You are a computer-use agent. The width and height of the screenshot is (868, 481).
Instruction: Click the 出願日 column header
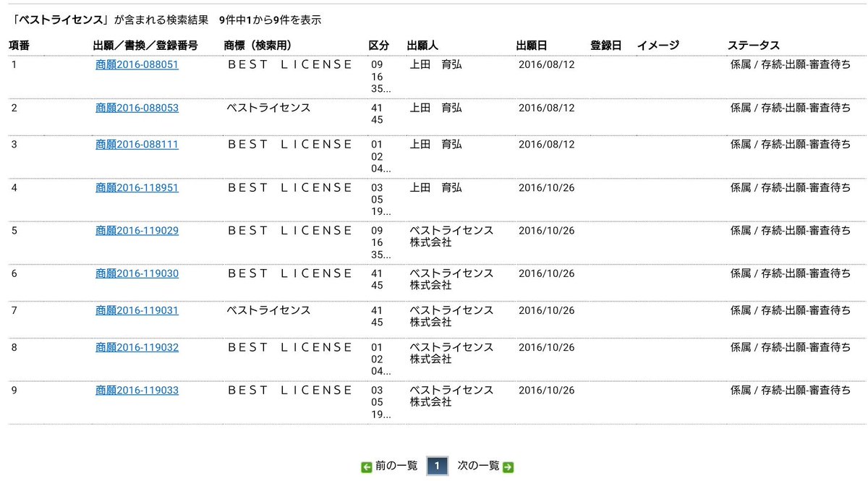(x=532, y=46)
